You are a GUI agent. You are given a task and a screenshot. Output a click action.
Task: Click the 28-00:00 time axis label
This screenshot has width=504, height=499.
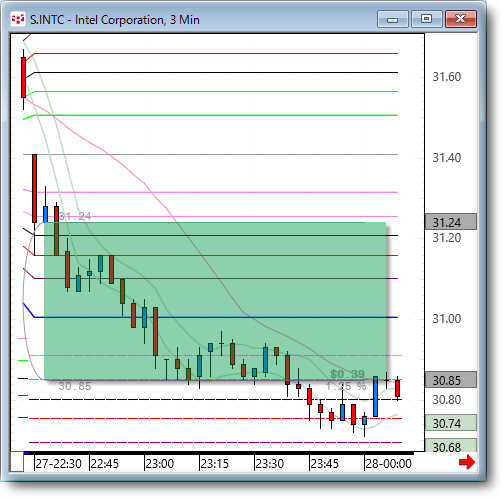click(x=389, y=464)
